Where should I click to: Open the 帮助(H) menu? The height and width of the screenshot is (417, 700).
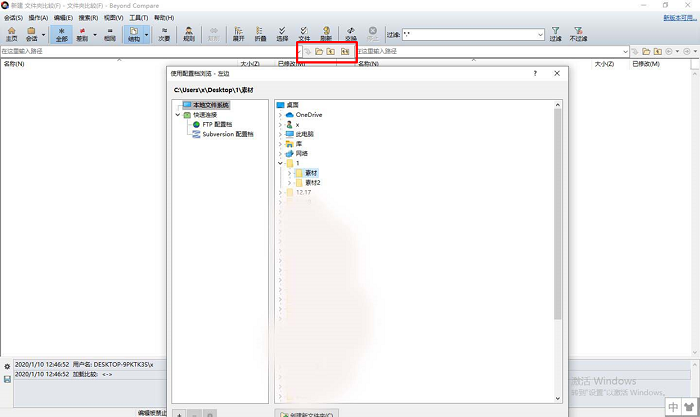click(164, 18)
